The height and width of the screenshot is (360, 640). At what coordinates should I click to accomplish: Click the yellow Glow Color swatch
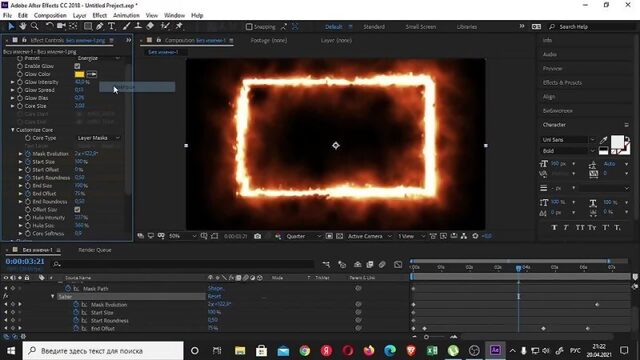(x=79, y=74)
